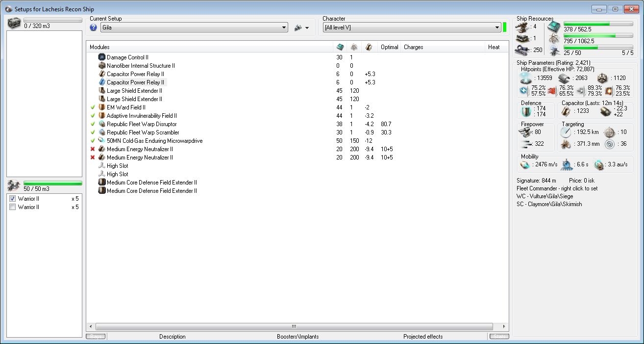
Task: Click the thermal resistance icon showing 65.5%
Action: coord(553,91)
